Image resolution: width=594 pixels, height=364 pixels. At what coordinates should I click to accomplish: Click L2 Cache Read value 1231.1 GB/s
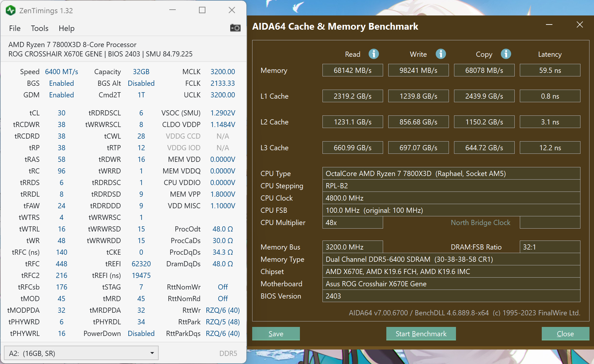click(353, 122)
